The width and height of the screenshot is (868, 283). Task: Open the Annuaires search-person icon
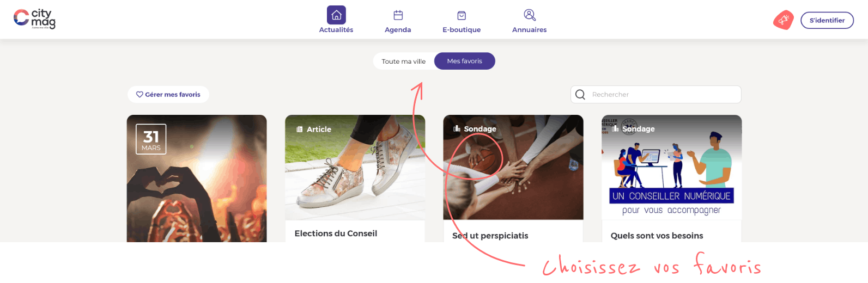pos(530,15)
